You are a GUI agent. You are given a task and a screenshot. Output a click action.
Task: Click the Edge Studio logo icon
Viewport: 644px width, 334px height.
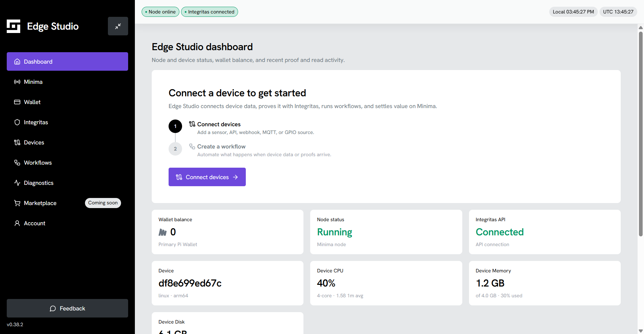(13, 26)
